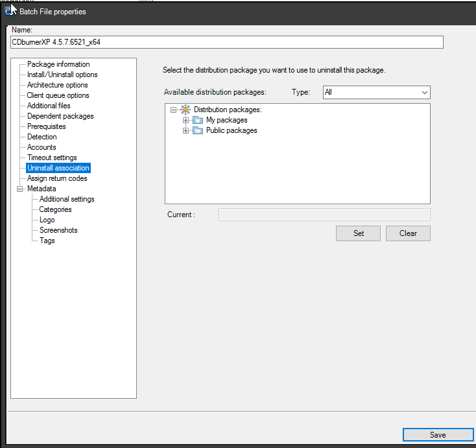This screenshot has width=476, height=448.
Task: Go to Install/Uninstall options
Action: (62, 75)
